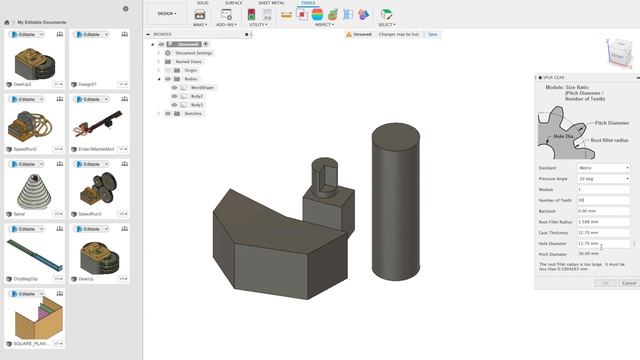Click the ViewCube in viewport corner

click(x=619, y=53)
